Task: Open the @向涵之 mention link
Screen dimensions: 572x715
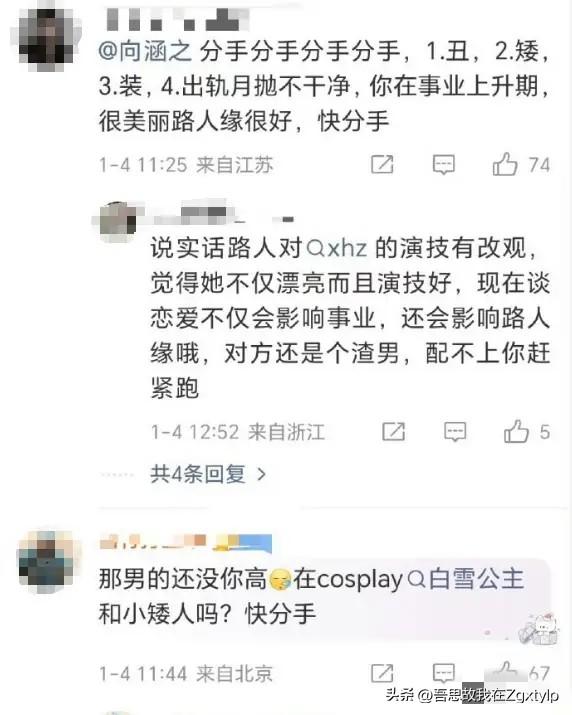Action: click(x=145, y=51)
